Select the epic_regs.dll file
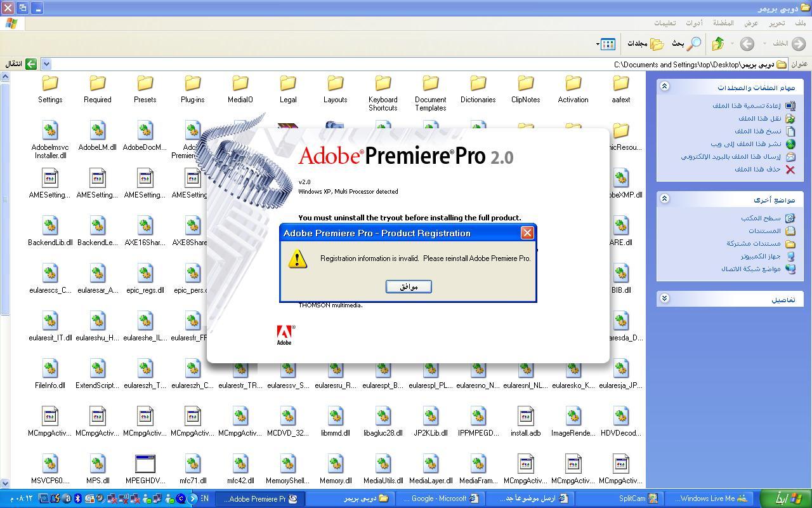This screenshot has width=812, height=508. tap(145, 279)
